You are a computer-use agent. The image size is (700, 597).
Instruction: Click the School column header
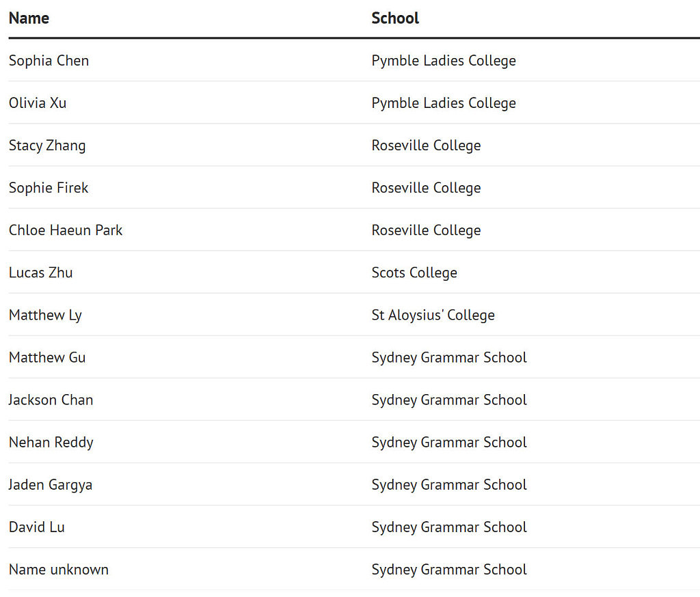[x=395, y=18]
